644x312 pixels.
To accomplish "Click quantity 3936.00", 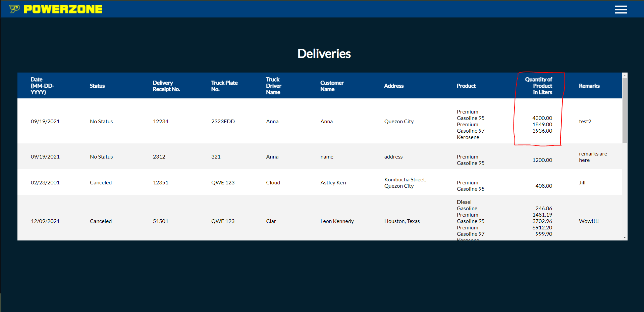I will (x=542, y=131).
